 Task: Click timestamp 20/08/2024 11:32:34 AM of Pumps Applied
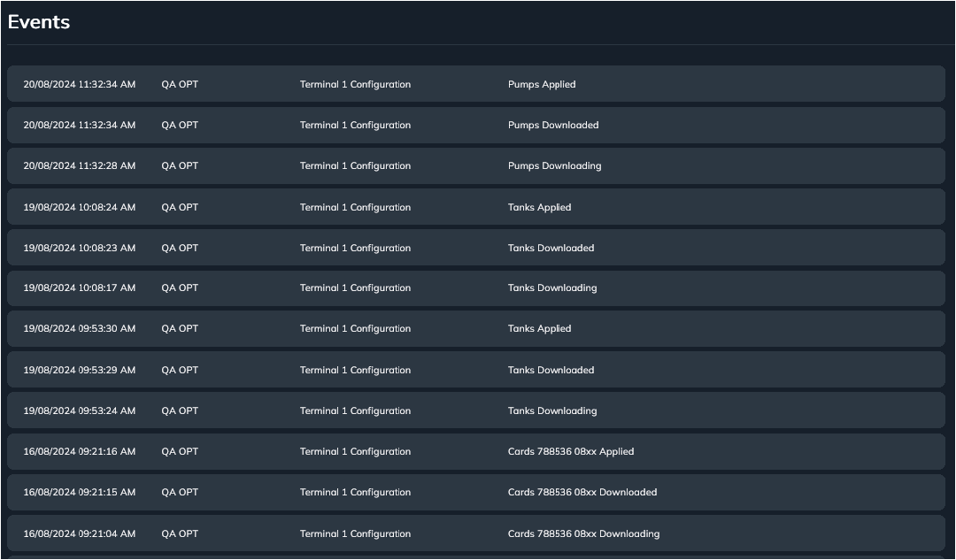(80, 84)
